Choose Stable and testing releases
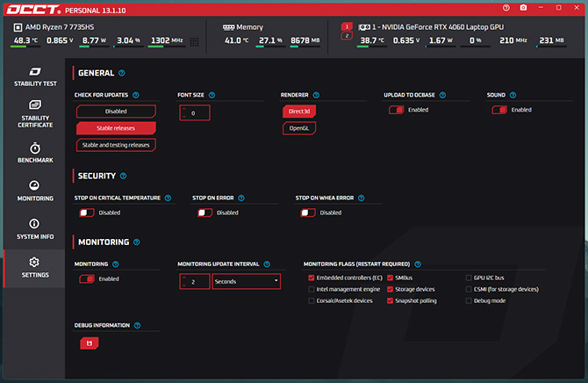The image size is (588, 383). [x=116, y=145]
